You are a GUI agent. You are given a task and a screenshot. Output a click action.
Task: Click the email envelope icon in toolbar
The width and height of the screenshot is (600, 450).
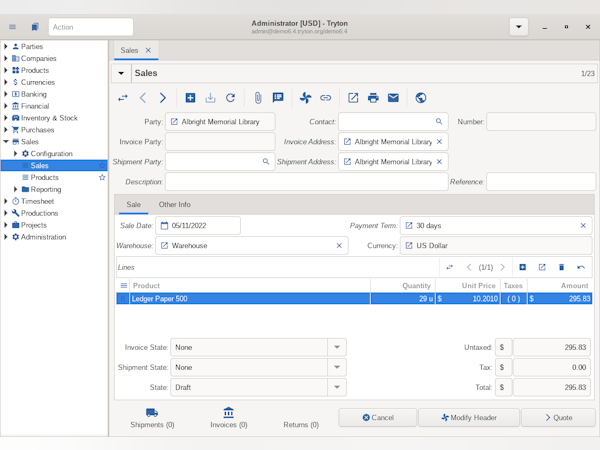point(393,98)
